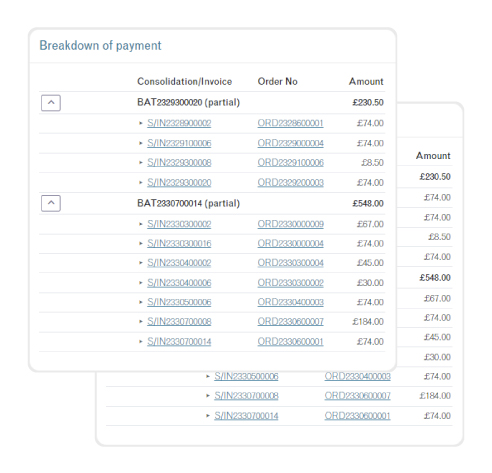Expand arrow beside front-card invoice S/IN2330700014
Image resolution: width=492 pixels, height=473 pixels.
141,342
